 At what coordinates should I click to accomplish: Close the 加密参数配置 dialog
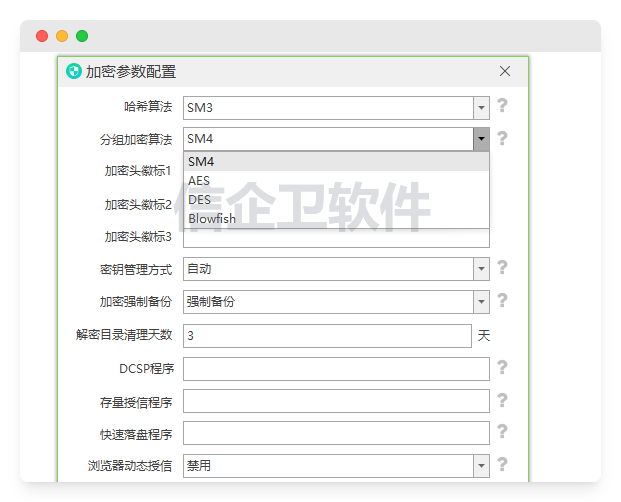[x=505, y=71]
